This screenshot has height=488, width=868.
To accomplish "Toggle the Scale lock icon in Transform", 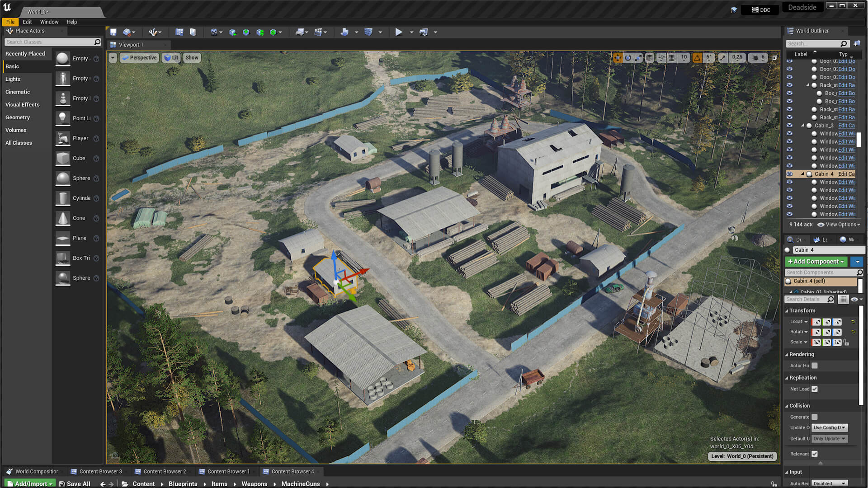I will (x=846, y=343).
